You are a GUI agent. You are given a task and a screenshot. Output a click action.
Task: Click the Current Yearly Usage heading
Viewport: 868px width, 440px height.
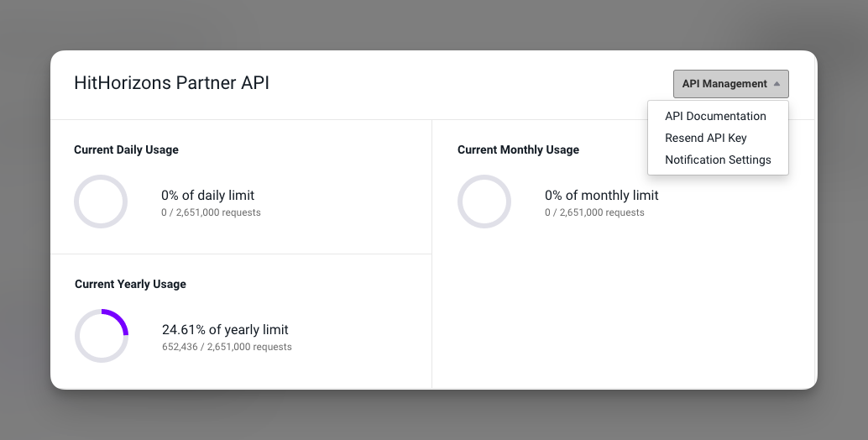130,285
